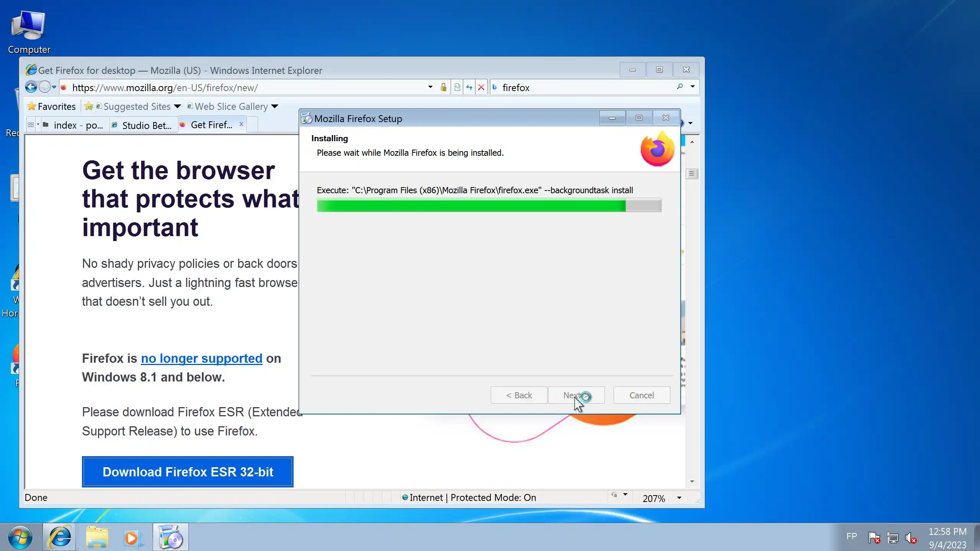
Task: Click Download Firefox ESR 32-bit button
Action: [x=188, y=472]
